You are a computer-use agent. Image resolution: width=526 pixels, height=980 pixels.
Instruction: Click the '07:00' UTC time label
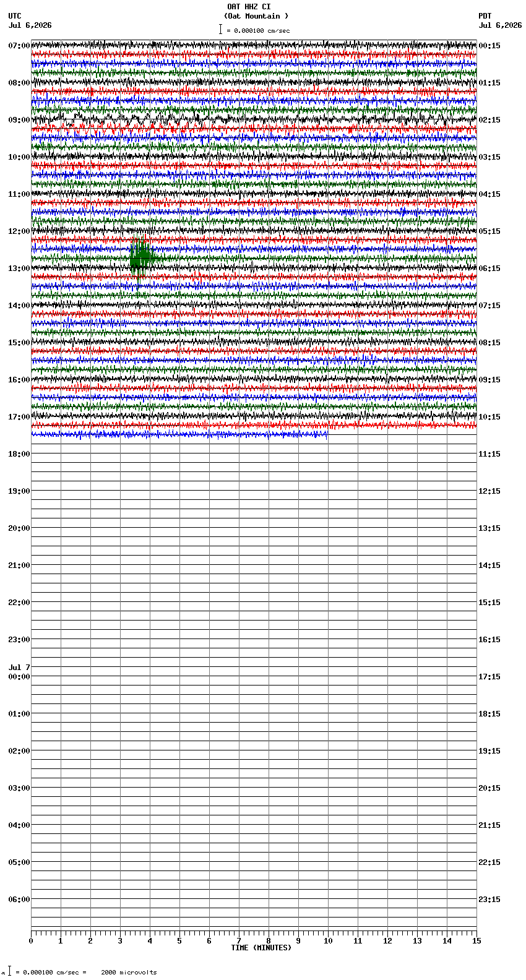click(19, 46)
